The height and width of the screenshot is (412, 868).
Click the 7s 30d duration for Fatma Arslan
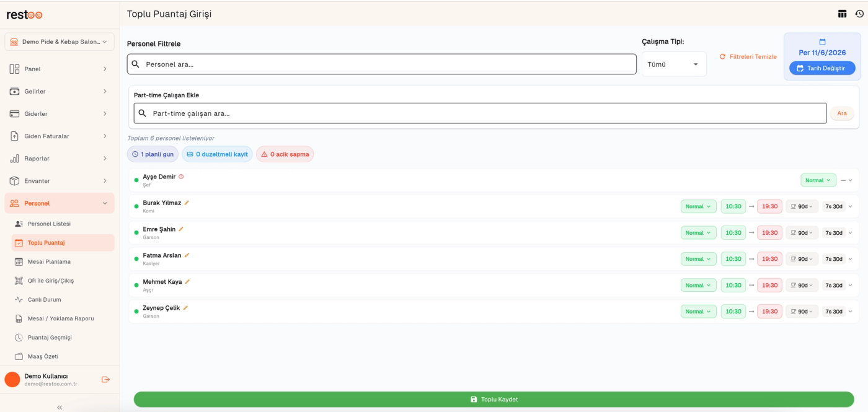point(834,259)
